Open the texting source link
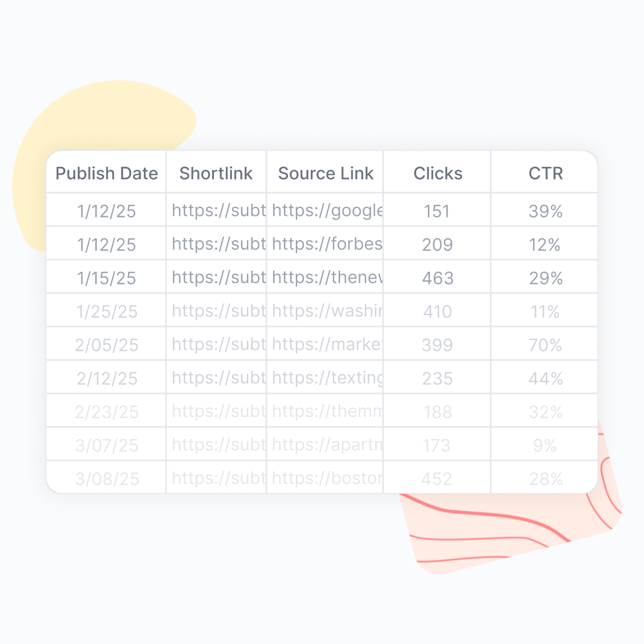 pos(327,378)
